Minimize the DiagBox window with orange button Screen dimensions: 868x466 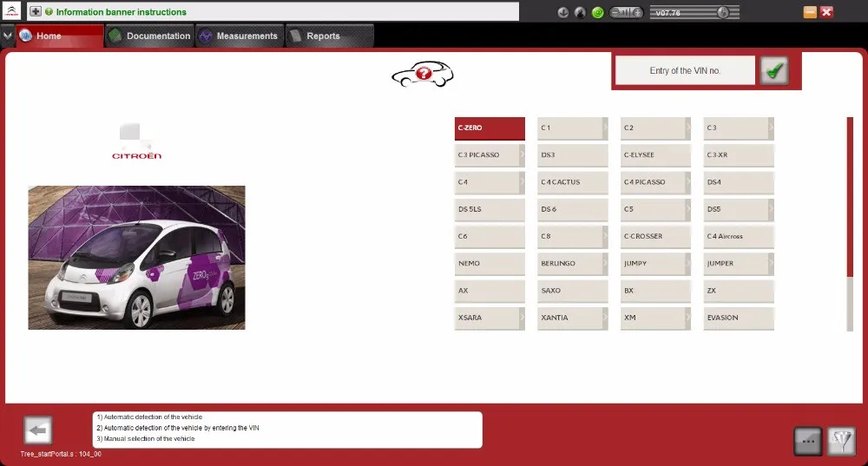pyautogui.click(x=810, y=12)
